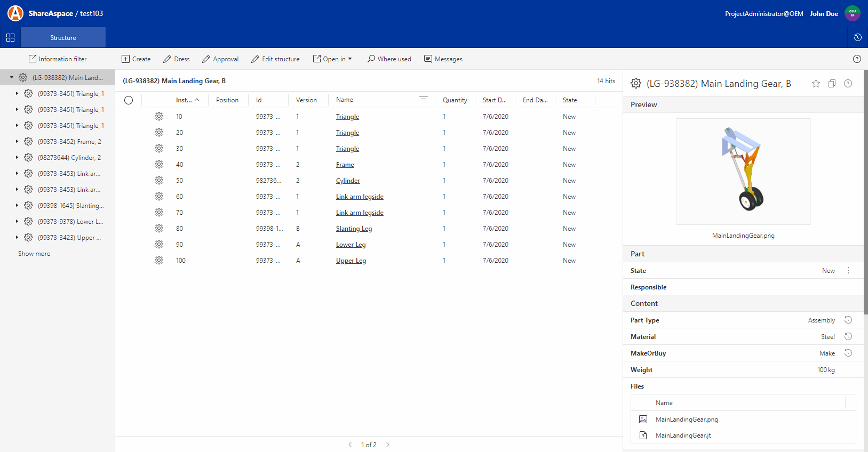Click Where used in the toolbar

(x=389, y=59)
